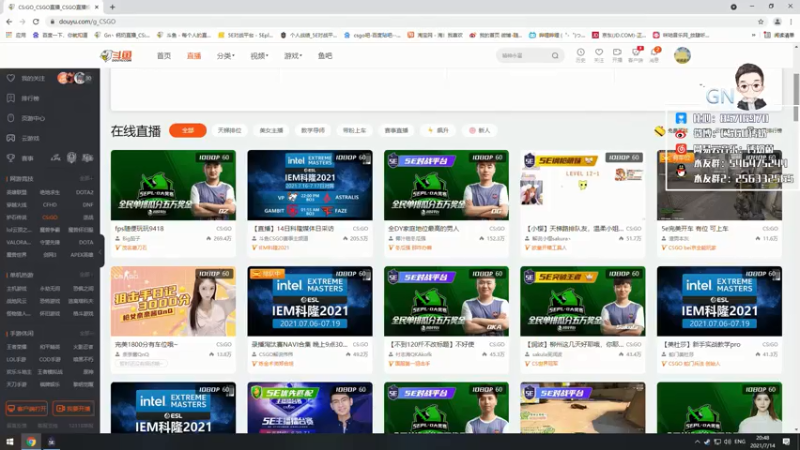Click the page vertical scrollbar thumb
The height and width of the screenshot is (450, 800).
click(796, 97)
